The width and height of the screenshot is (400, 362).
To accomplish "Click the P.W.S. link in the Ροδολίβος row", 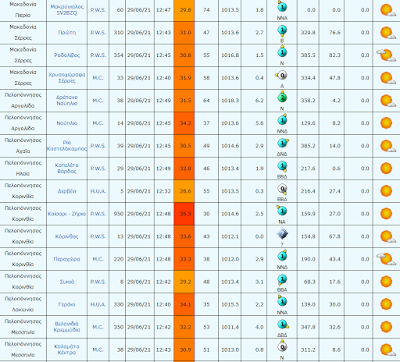I will coord(98,55).
